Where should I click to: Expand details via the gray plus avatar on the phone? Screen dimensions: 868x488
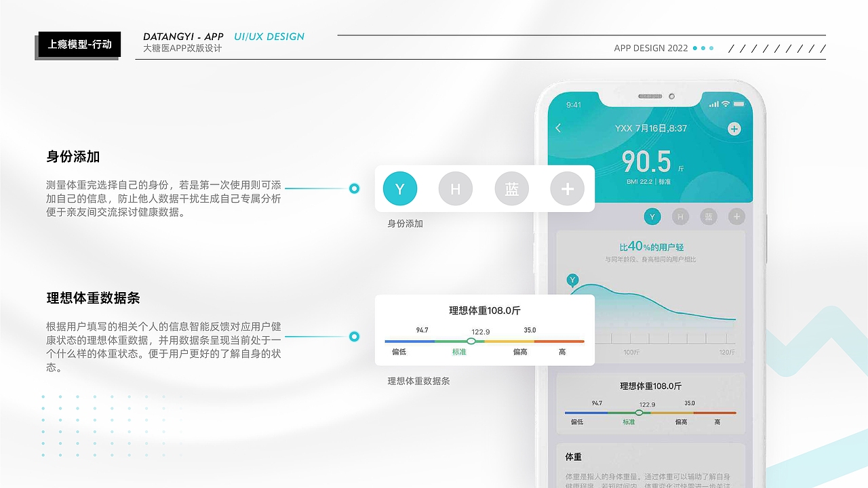(x=736, y=216)
